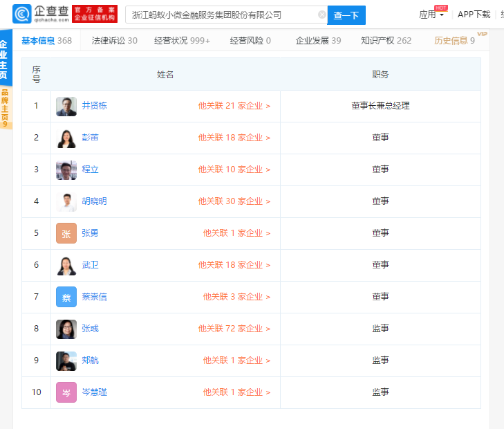Switch to the 法律诉讼 tab

114,41
